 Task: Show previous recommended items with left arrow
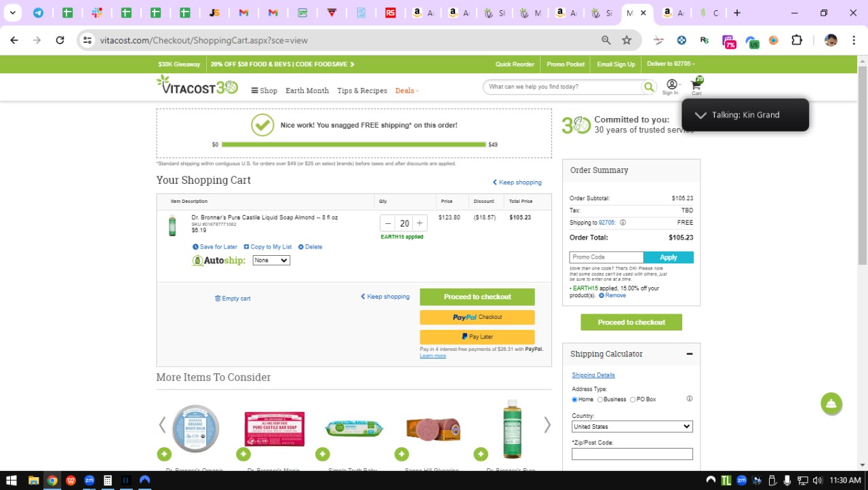coord(162,426)
